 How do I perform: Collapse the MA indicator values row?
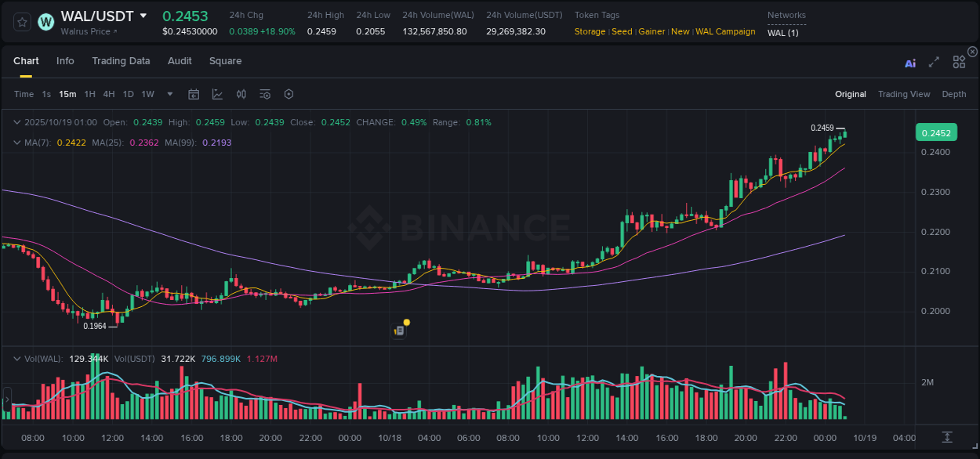tap(16, 143)
